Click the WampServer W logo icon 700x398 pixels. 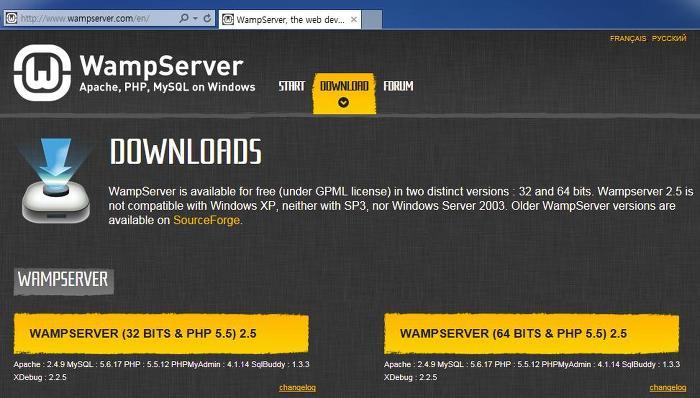pyautogui.click(x=42, y=72)
